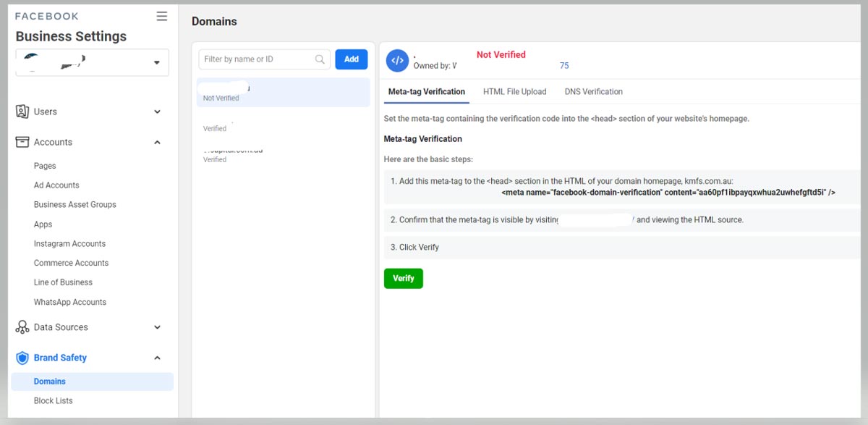Screen dimensions: 868x425
Task: Click the facebook-domain-verification meta tag code
Action: pos(668,193)
